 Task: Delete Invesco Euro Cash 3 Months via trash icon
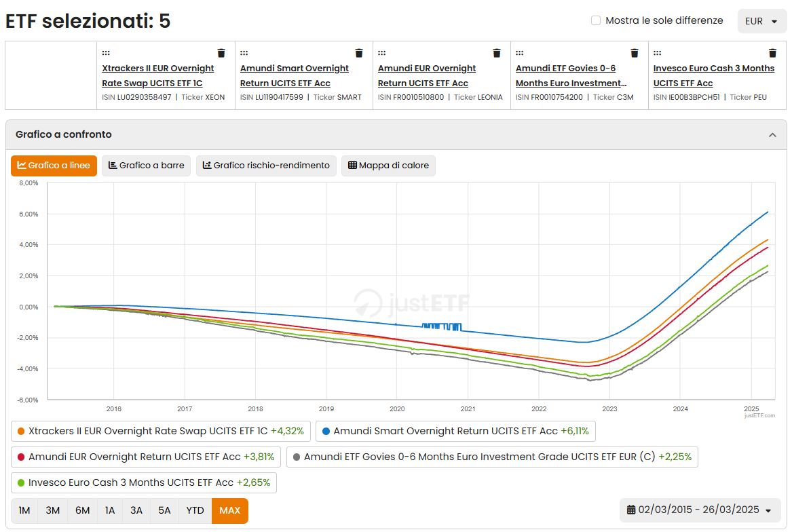(773, 53)
